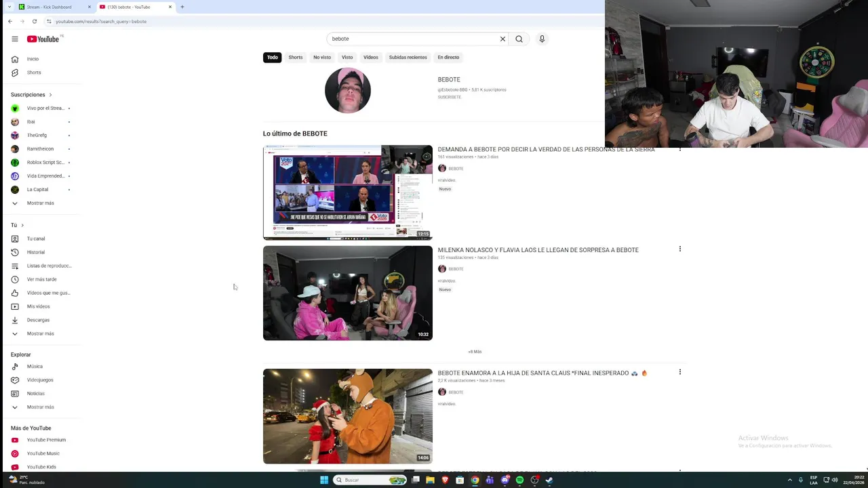Image resolution: width=868 pixels, height=488 pixels.
Task: Expand Mostrar más under Suscripciones
Action: [41, 203]
